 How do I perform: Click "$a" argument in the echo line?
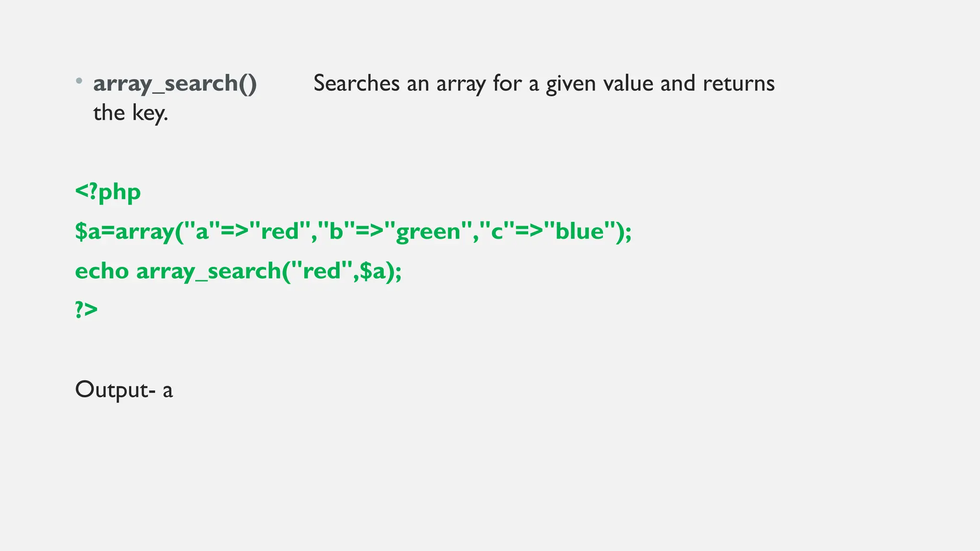pos(372,271)
